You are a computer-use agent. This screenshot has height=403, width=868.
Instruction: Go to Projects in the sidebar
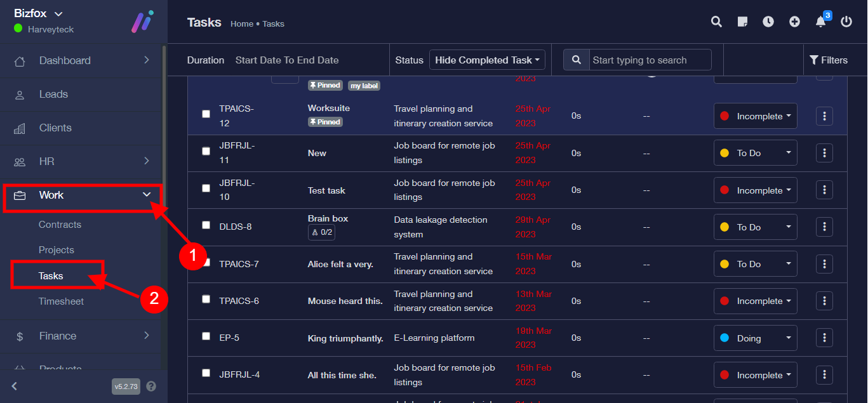pyautogui.click(x=57, y=250)
